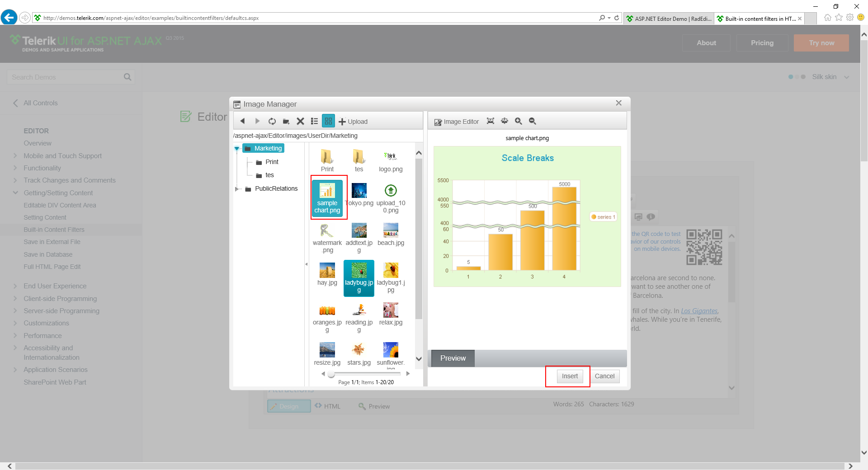This screenshot has width=868, height=470.
Task: Go back in Image Manager folder history
Action: 243,121
